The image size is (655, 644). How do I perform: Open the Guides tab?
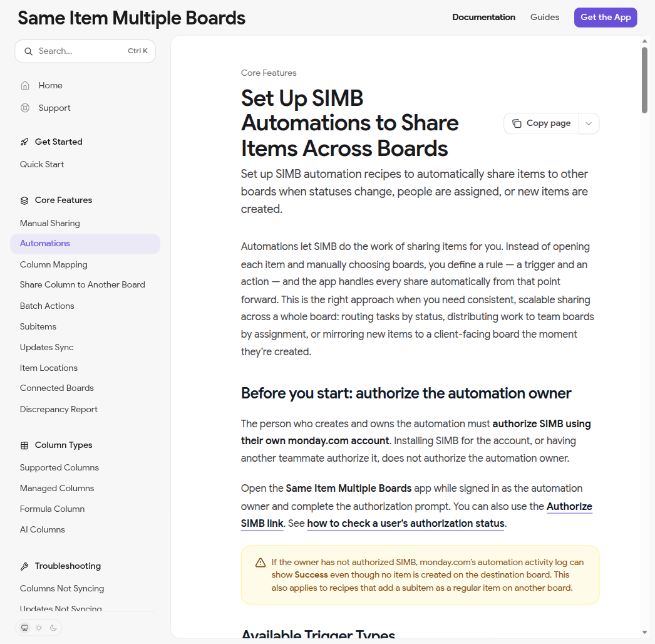click(x=545, y=17)
